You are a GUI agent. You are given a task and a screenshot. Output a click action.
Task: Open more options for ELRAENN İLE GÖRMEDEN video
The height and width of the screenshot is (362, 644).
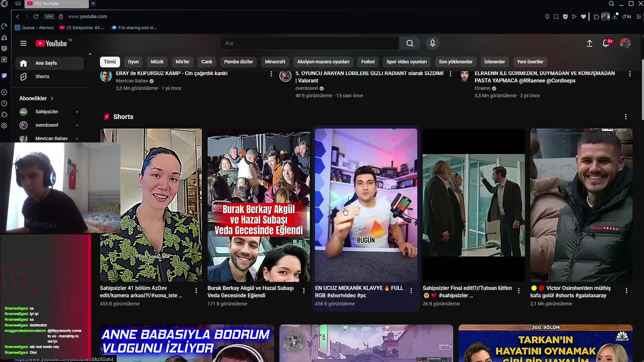coord(629,74)
